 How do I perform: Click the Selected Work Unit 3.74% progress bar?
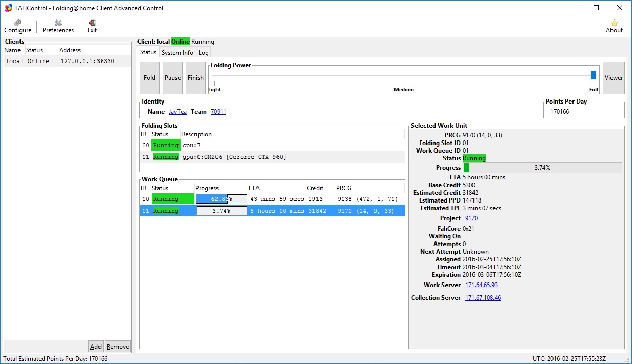[542, 168]
